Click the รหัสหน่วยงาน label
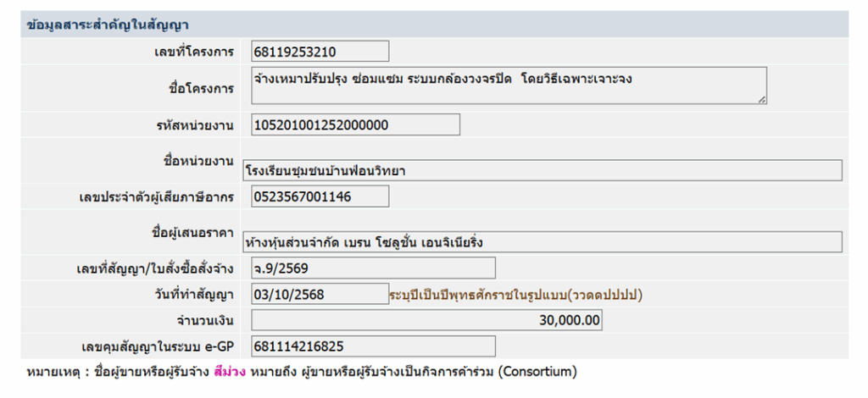Screen dimensions: 868x398 tap(195, 125)
